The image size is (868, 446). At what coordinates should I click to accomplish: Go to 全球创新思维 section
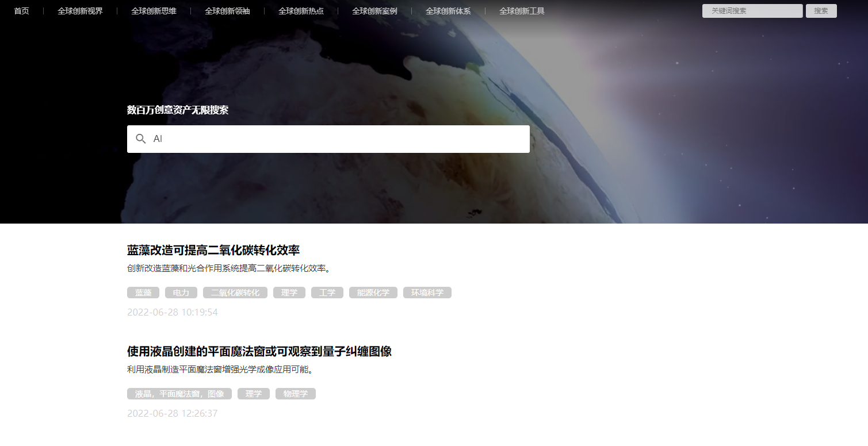click(x=154, y=11)
